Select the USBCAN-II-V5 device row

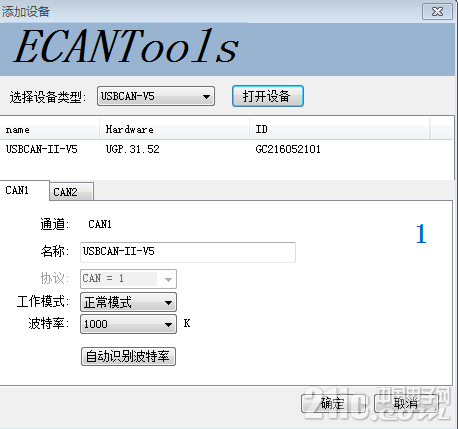pos(227,149)
